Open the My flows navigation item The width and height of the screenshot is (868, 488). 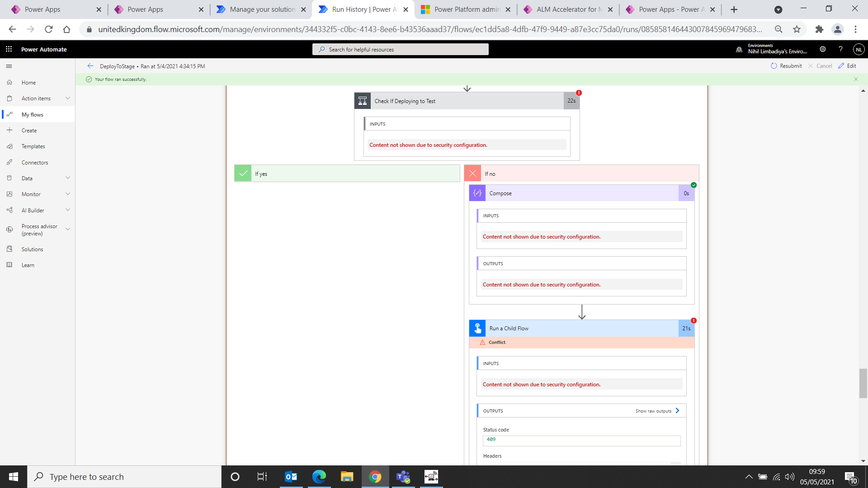coord(38,114)
